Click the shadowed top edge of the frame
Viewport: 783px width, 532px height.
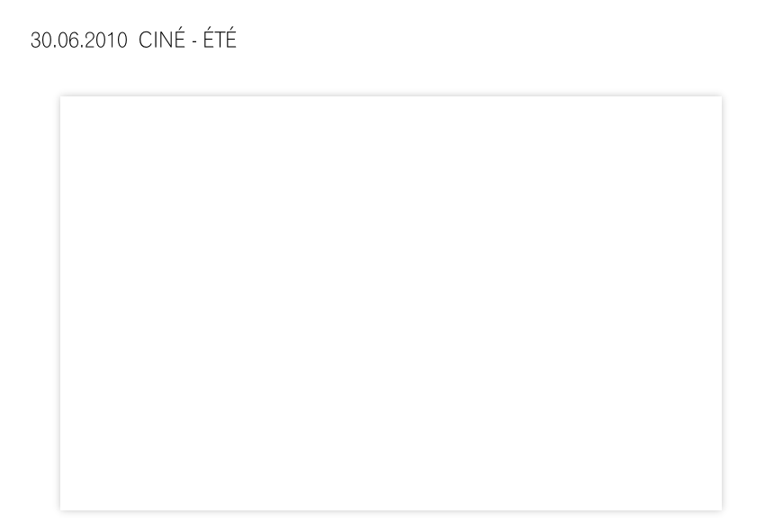tap(391, 96)
